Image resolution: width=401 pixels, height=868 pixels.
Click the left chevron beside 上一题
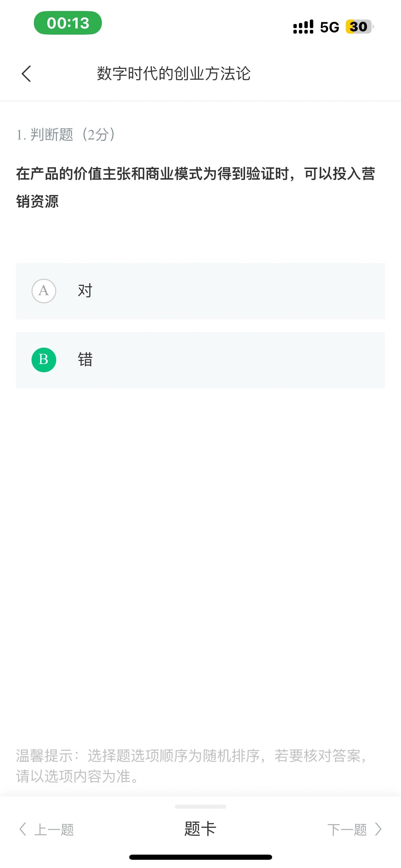[23, 829]
